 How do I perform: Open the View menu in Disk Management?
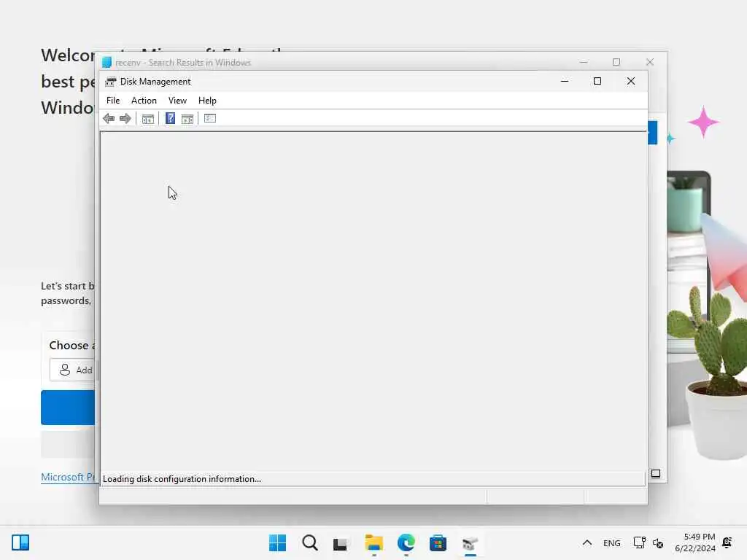click(x=177, y=101)
